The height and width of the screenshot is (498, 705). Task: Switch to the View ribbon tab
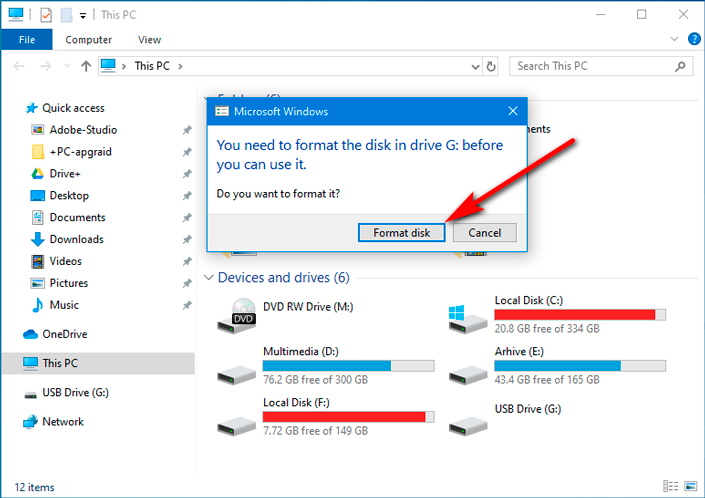tap(149, 40)
